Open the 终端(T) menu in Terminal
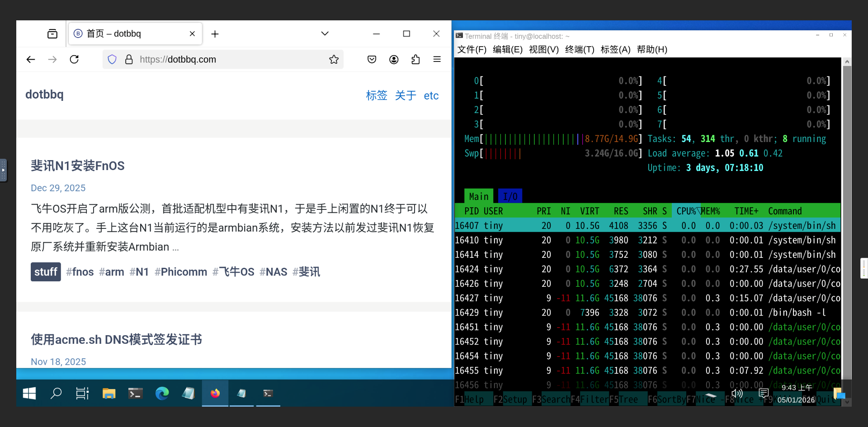 click(580, 50)
